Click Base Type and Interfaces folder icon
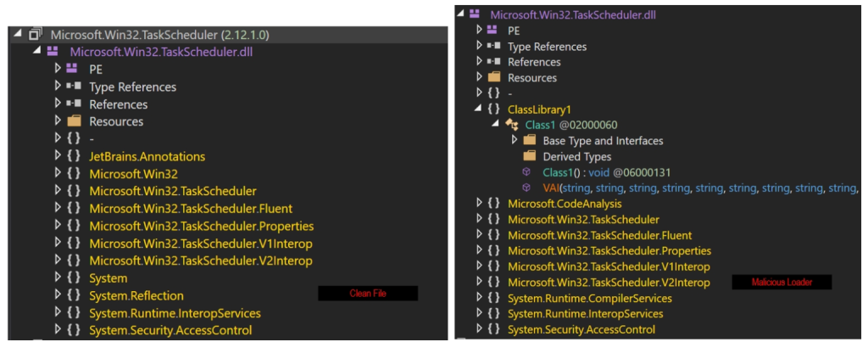The image size is (868, 342). [529, 140]
